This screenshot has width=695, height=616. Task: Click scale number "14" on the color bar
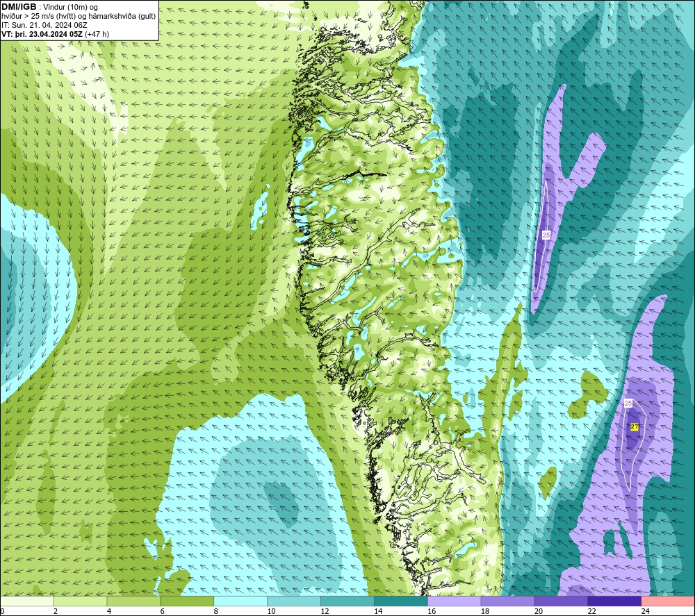point(378,611)
